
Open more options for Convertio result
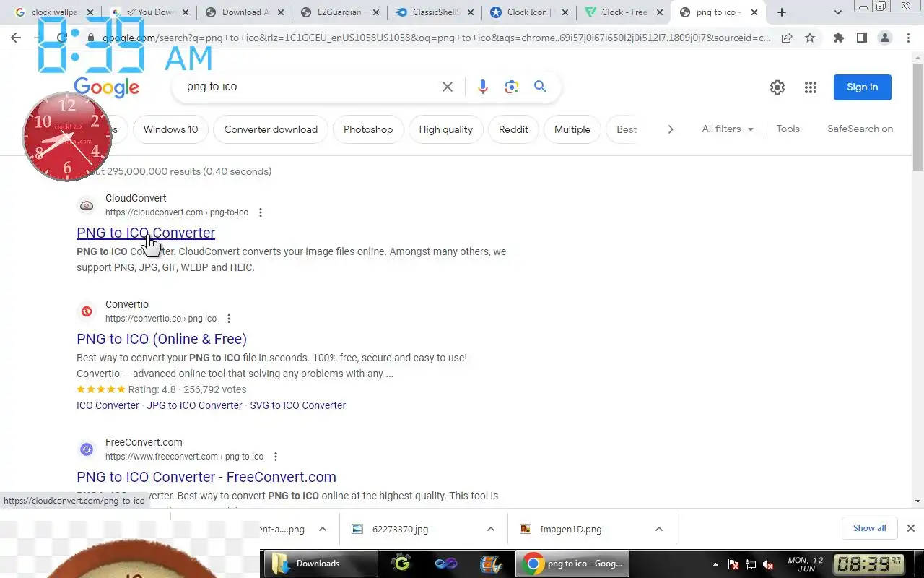[229, 319]
